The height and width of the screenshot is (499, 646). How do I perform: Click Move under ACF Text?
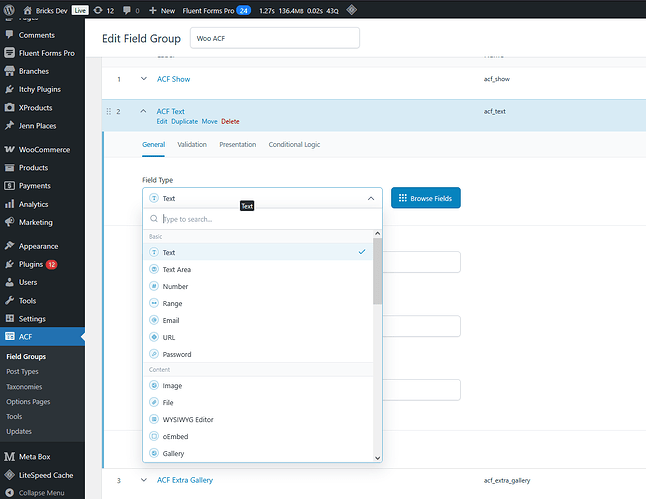click(x=209, y=121)
